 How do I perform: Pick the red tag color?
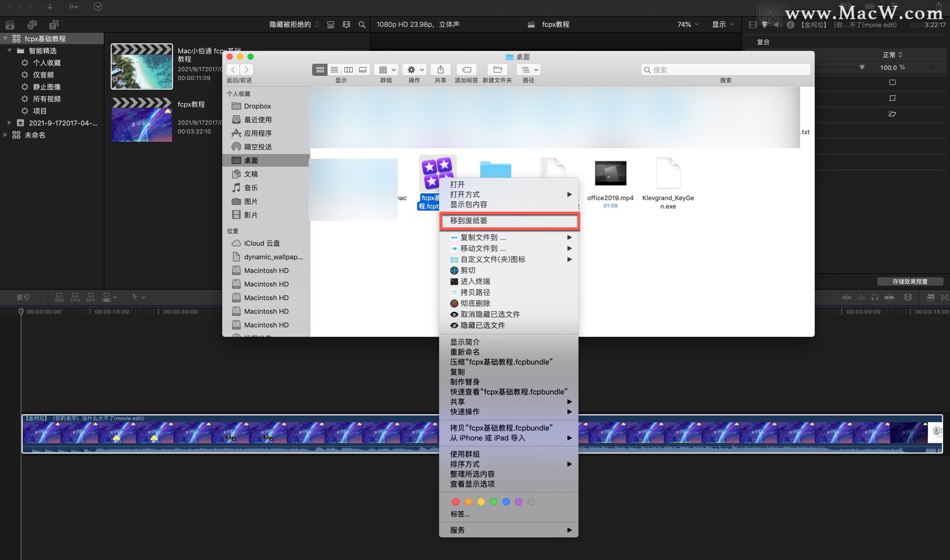coord(456,502)
